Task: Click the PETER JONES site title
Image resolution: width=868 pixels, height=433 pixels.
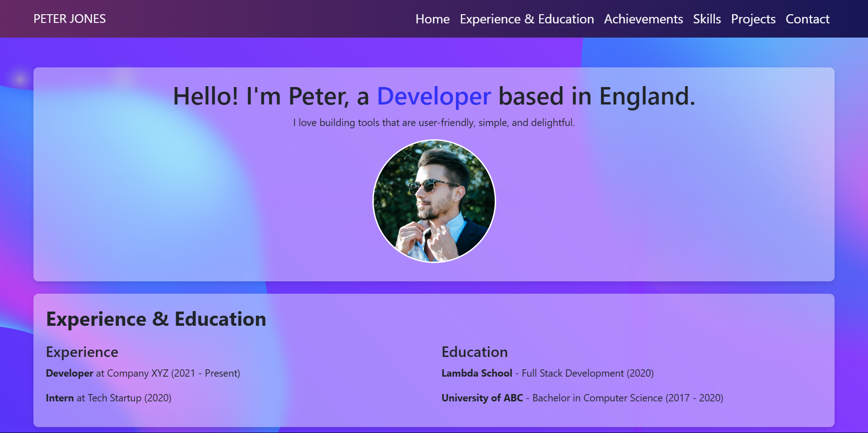Action: pos(70,19)
